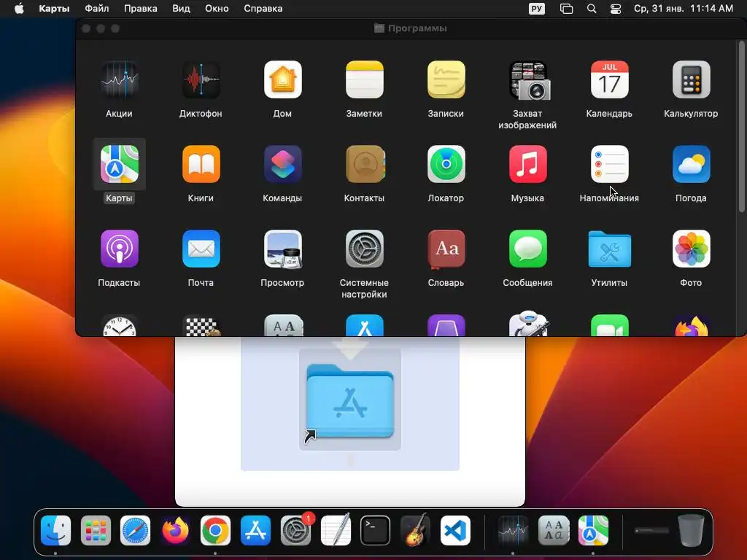Click the Stage Manager windows icon in menu bar

point(566,9)
